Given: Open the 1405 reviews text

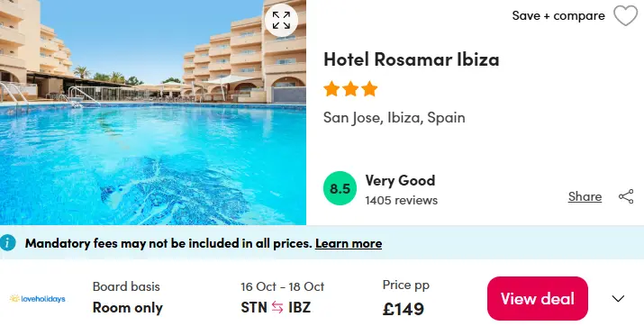Looking at the screenshot, I should click(x=402, y=200).
